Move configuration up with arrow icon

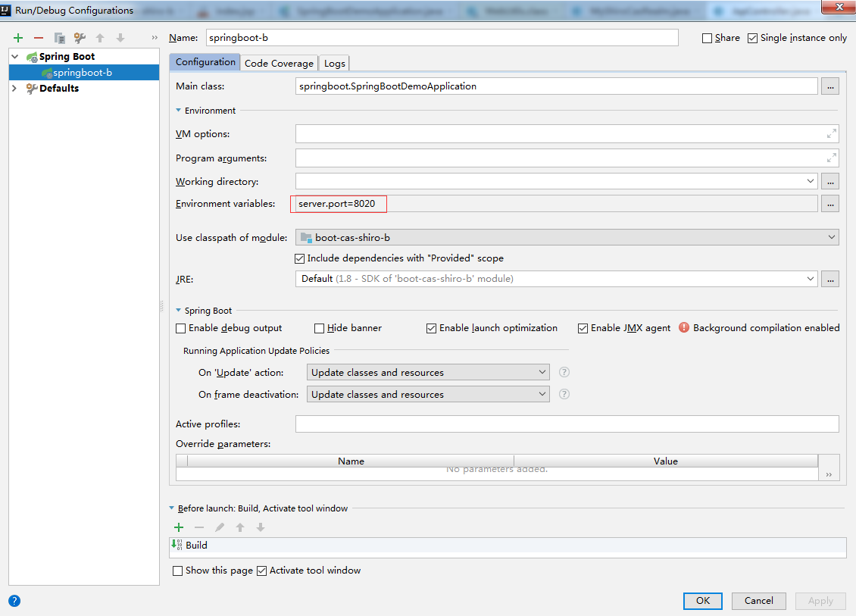[x=99, y=37]
